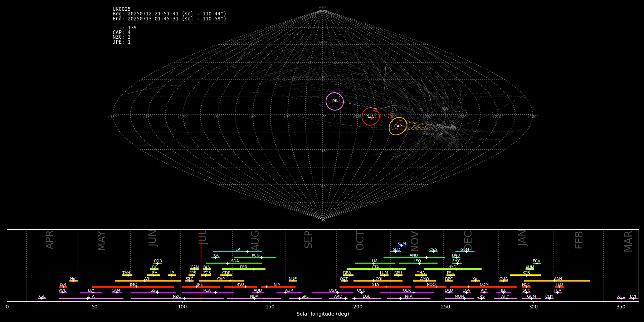The image size is (644, 322).
Task: Click the red JMC shower bar
Action: [x=133, y=287]
